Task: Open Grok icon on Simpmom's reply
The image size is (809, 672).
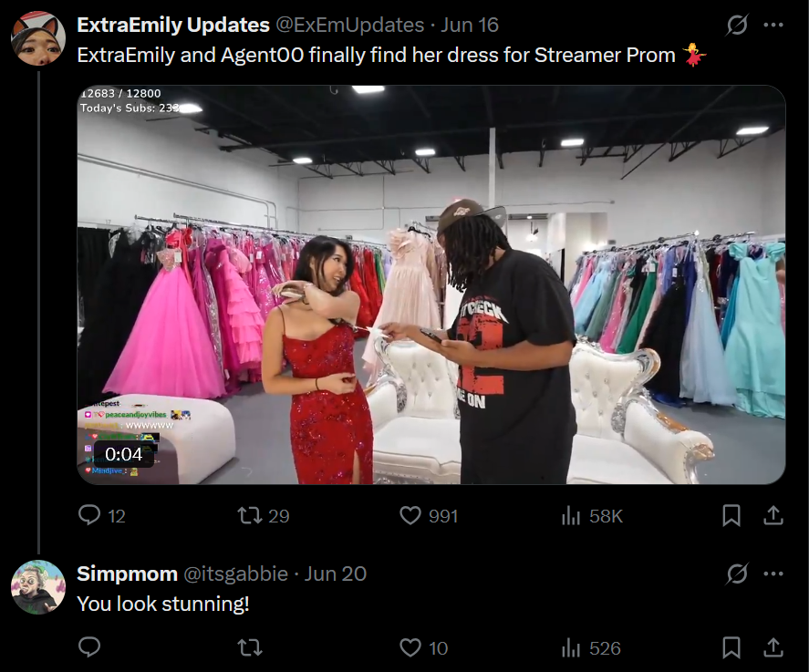Action: coord(736,573)
